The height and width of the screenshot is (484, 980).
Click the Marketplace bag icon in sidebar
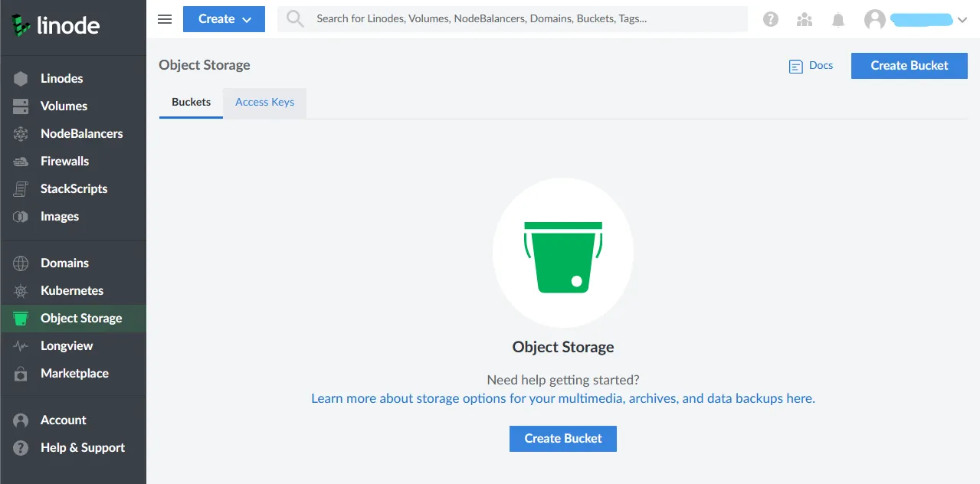pyautogui.click(x=21, y=373)
